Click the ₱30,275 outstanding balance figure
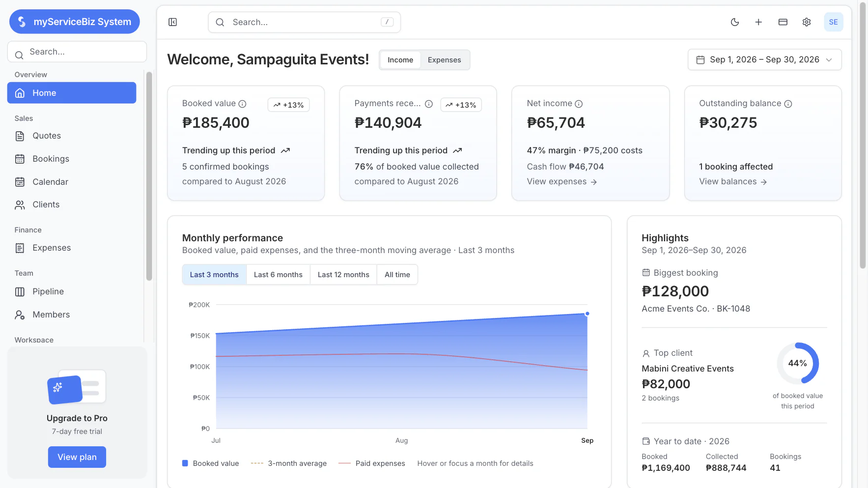This screenshot has height=488, width=868. coord(728,122)
